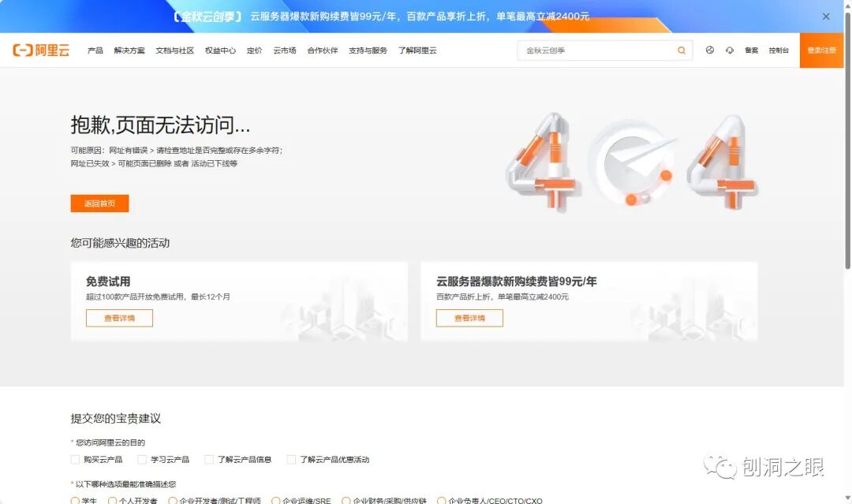852x504 pixels.
Task: Click the 免费试用 card title
Action: (x=108, y=282)
